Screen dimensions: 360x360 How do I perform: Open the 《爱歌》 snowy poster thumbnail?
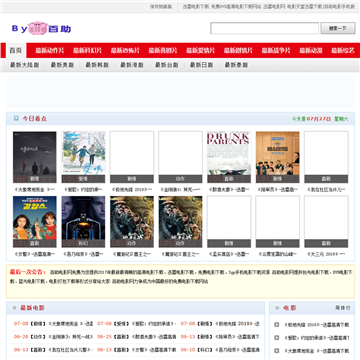pos(83,157)
